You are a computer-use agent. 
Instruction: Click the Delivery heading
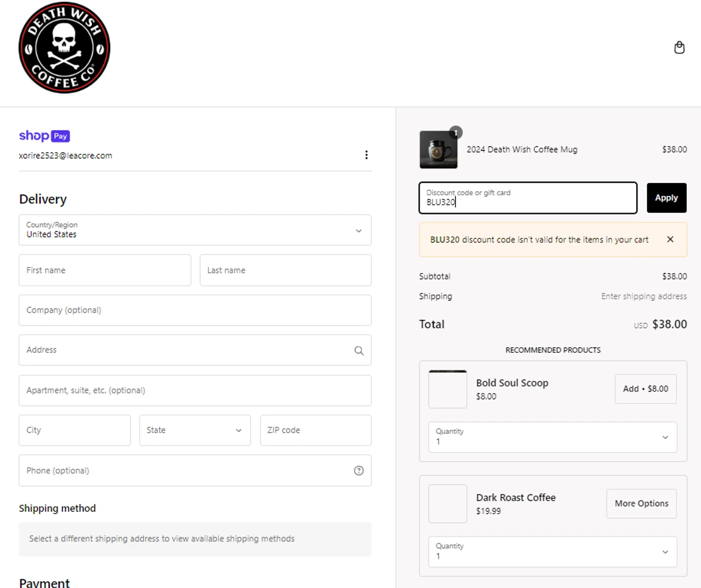pyautogui.click(x=43, y=199)
